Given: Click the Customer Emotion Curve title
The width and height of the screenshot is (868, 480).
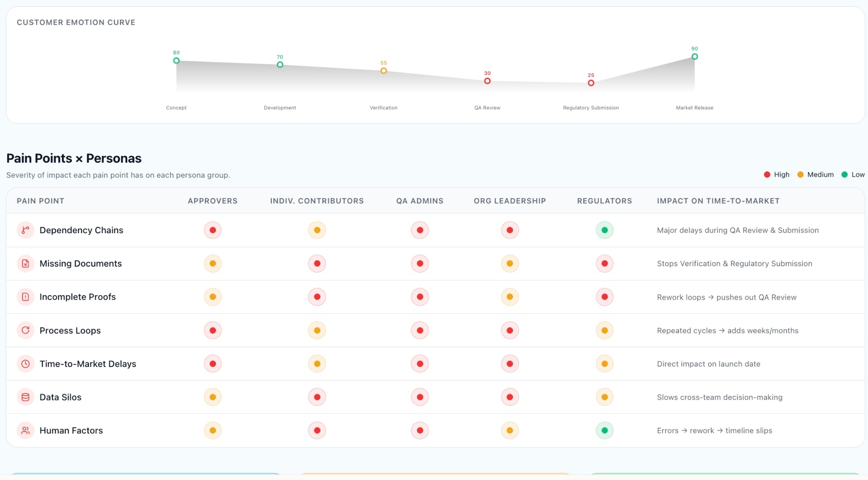Looking at the screenshot, I should (x=76, y=22).
